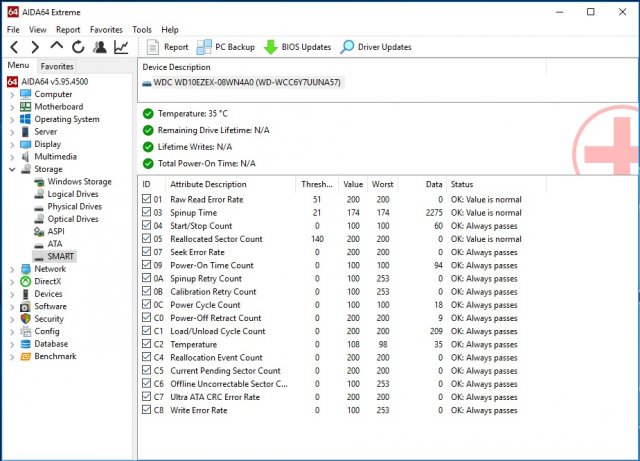The height and width of the screenshot is (461, 640).
Task: Open the Tools menu
Action: tap(142, 30)
